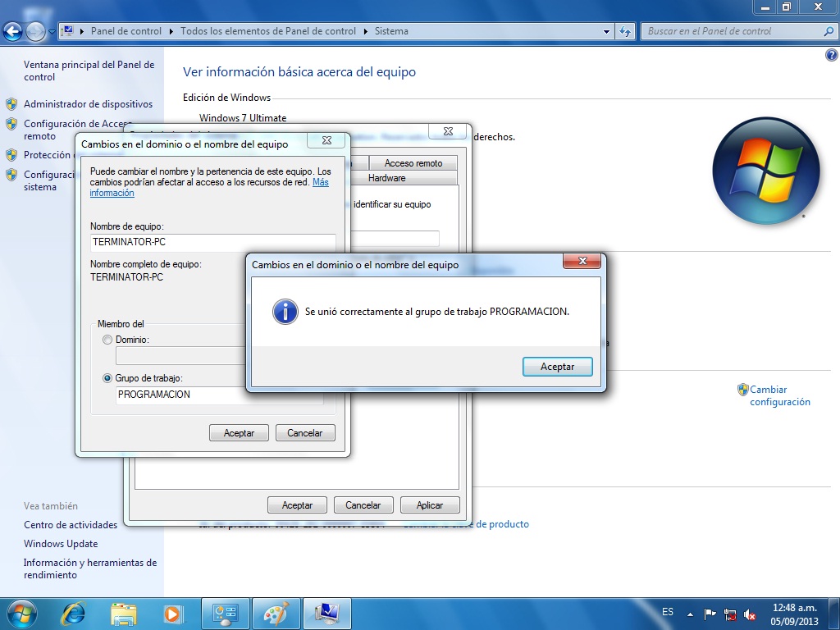Launch Internet Explorer from the taskbar
Screen dimensions: 840x630
pyautogui.click(x=73, y=614)
